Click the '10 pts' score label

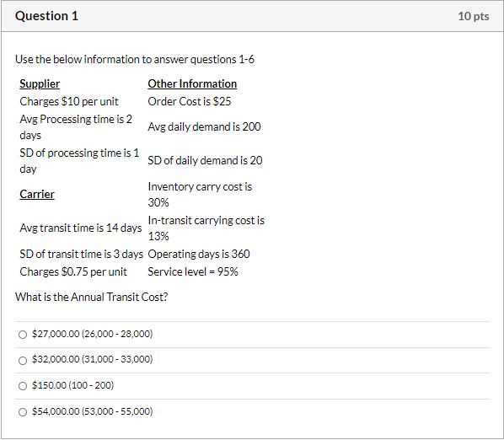(x=474, y=16)
